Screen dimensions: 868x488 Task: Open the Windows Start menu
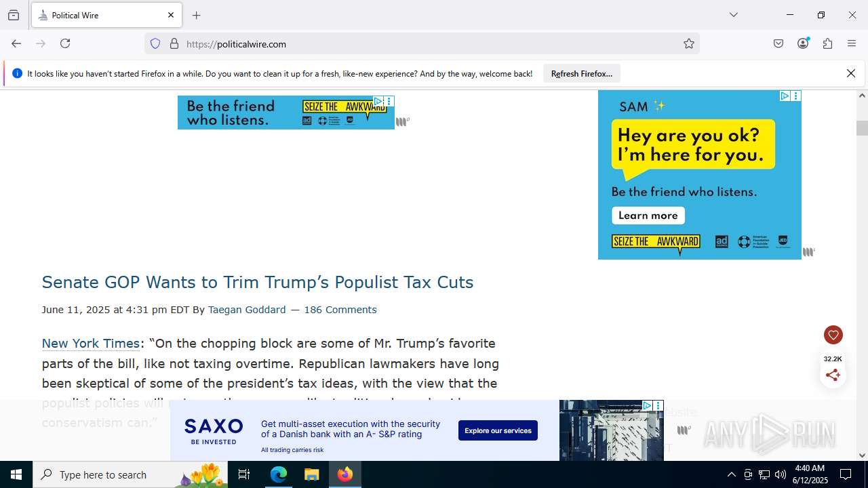tap(16, 474)
